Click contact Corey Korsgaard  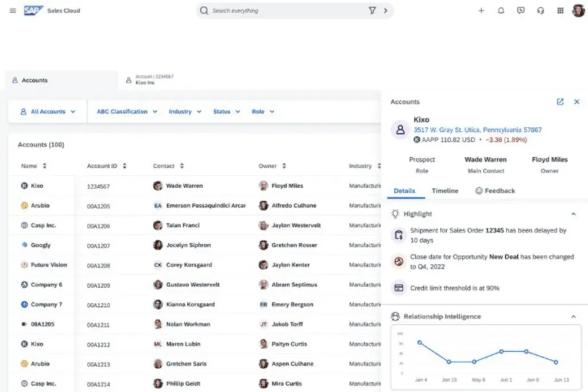189,265
